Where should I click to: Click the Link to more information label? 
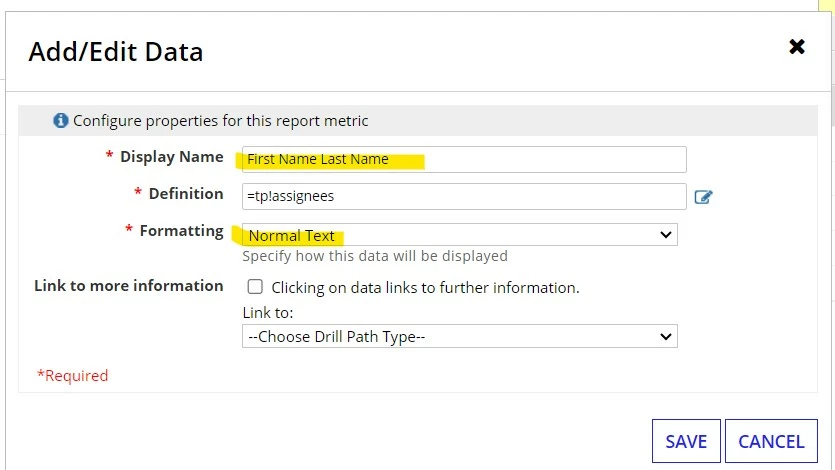[x=129, y=286]
